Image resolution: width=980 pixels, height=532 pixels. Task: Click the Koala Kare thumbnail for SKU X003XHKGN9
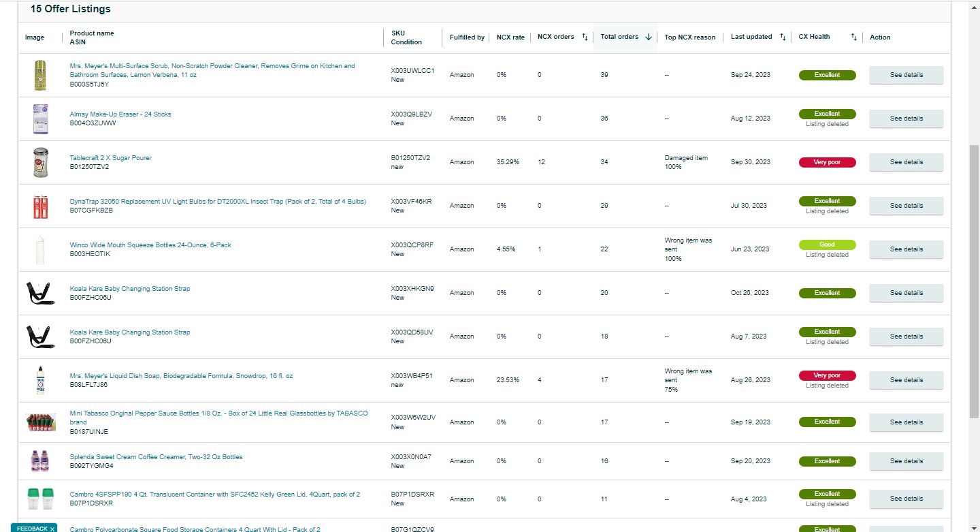pyautogui.click(x=41, y=293)
